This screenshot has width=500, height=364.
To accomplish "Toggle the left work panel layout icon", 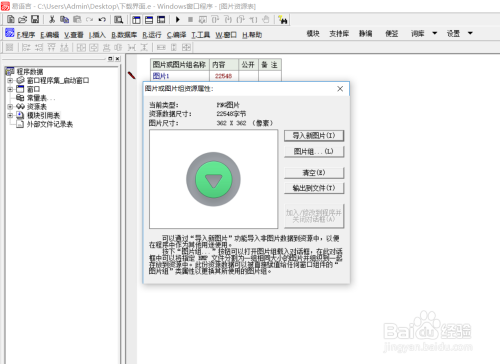I will (136, 20).
